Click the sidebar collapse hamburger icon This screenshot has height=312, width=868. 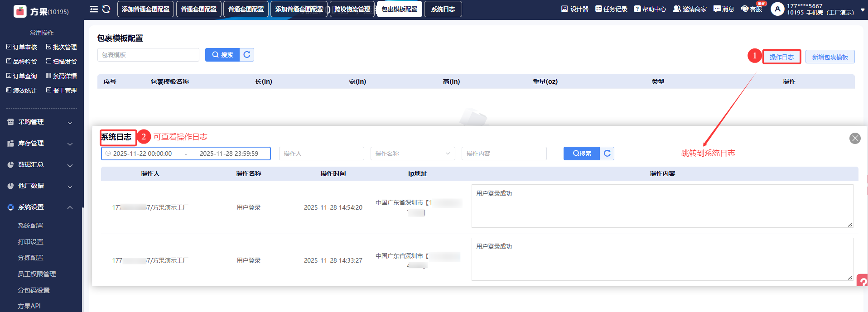(x=94, y=9)
